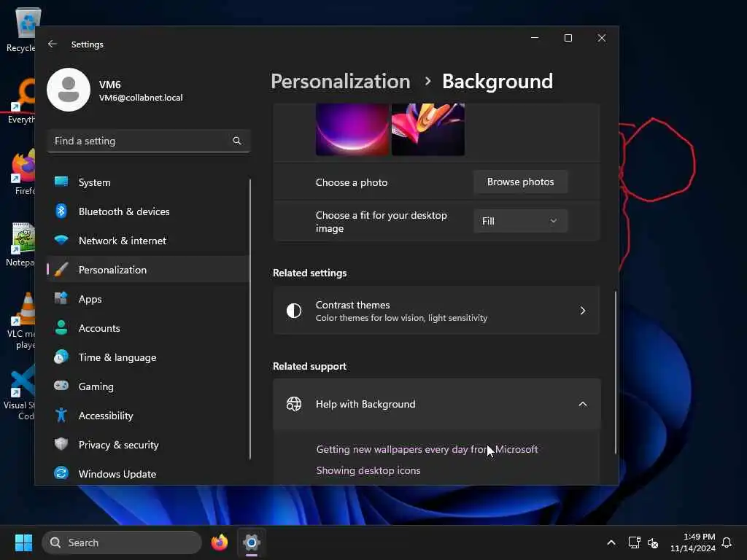Open Contrast themes via its chevron
Viewport: 747px width, 560px height.
pyautogui.click(x=582, y=311)
